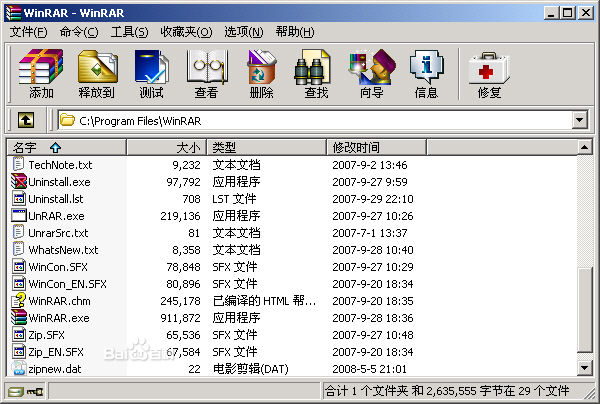This screenshot has height=404, width=600.
Task: Select the WinCon_EN.SFX file name
Action: 67,284
